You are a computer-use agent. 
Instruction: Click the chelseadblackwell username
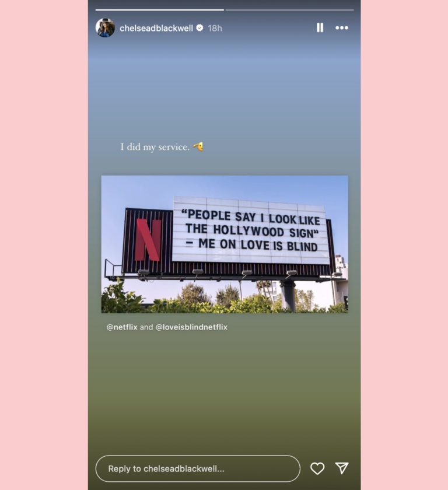[x=156, y=29]
